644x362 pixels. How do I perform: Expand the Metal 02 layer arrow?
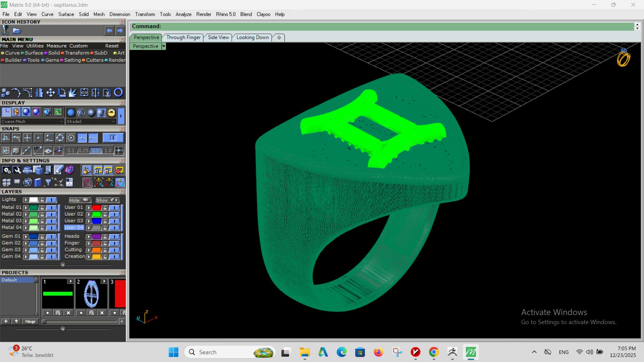[26, 215]
